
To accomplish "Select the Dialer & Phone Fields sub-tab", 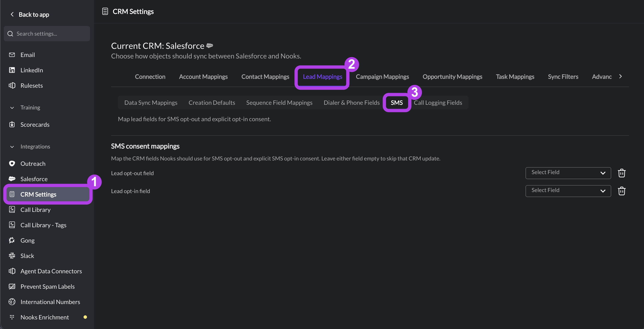I will coord(351,103).
